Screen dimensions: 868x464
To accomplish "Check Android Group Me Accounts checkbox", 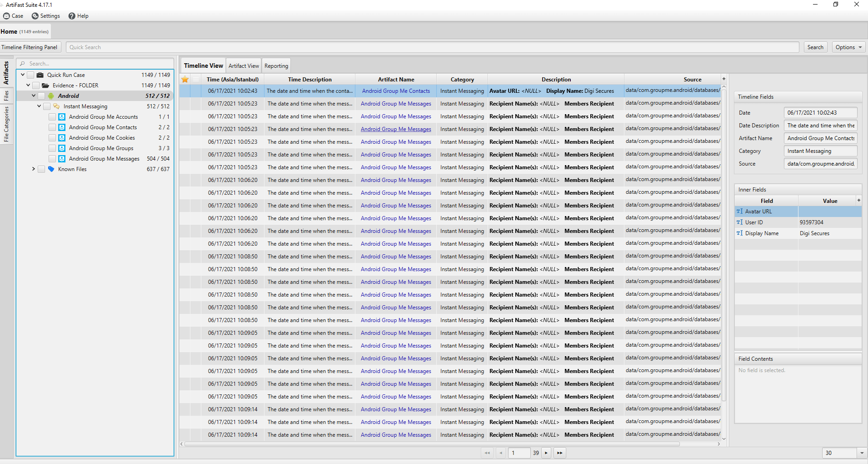I will (52, 117).
